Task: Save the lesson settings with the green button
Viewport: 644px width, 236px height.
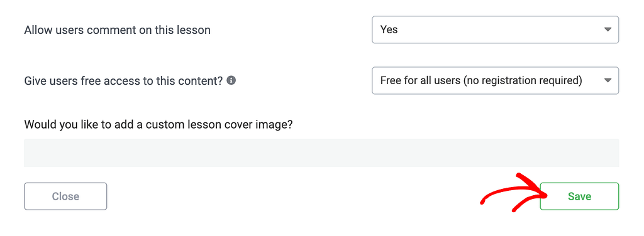Action: [x=579, y=196]
